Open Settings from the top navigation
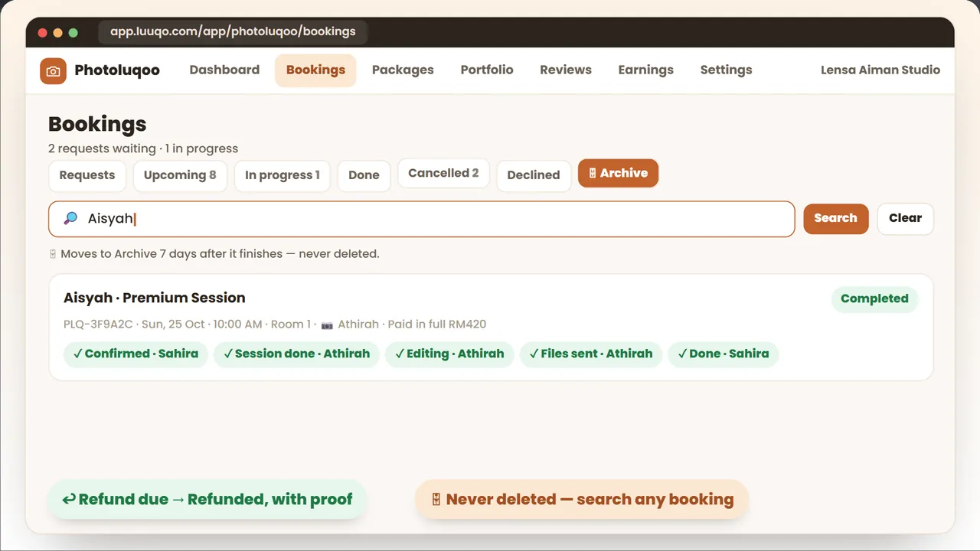The width and height of the screenshot is (980, 551). (726, 70)
